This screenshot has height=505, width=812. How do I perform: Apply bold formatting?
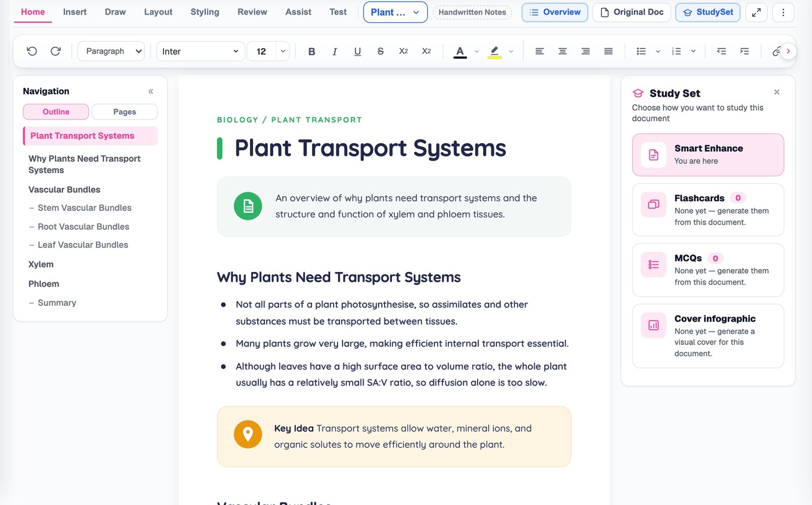pos(311,51)
